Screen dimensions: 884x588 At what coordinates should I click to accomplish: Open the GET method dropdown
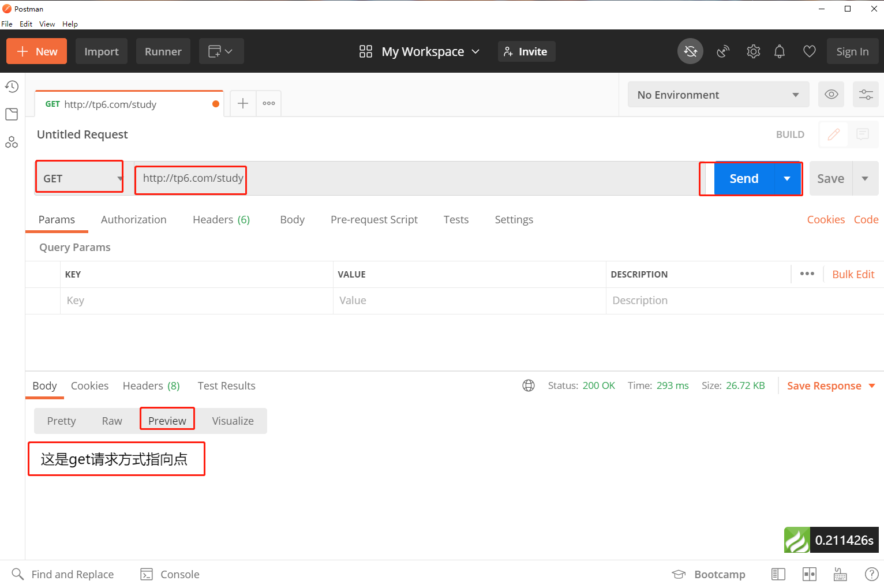(80, 178)
